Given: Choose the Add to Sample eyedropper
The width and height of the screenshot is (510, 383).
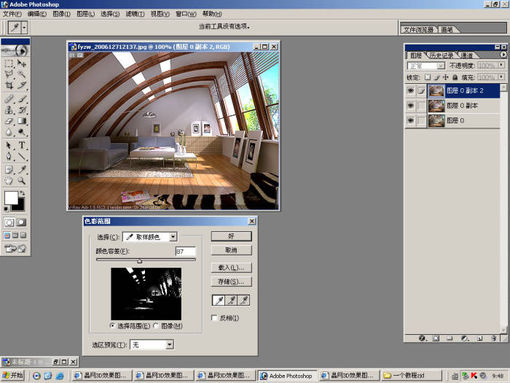Looking at the screenshot, I should (231, 300).
